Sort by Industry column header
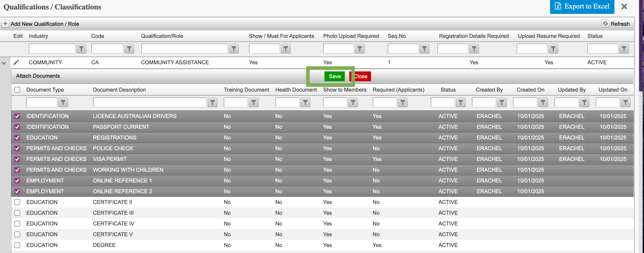 coord(38,36)
